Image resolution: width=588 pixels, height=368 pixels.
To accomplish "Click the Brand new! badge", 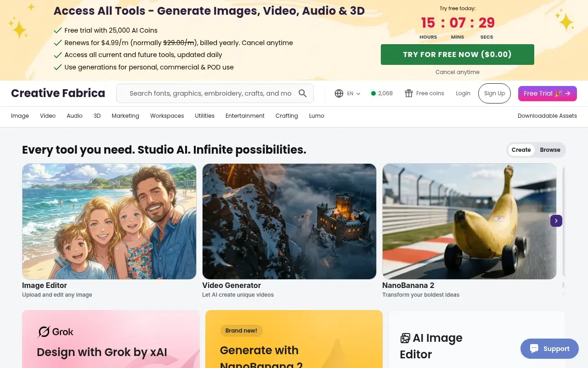I will tap(241, 331).
